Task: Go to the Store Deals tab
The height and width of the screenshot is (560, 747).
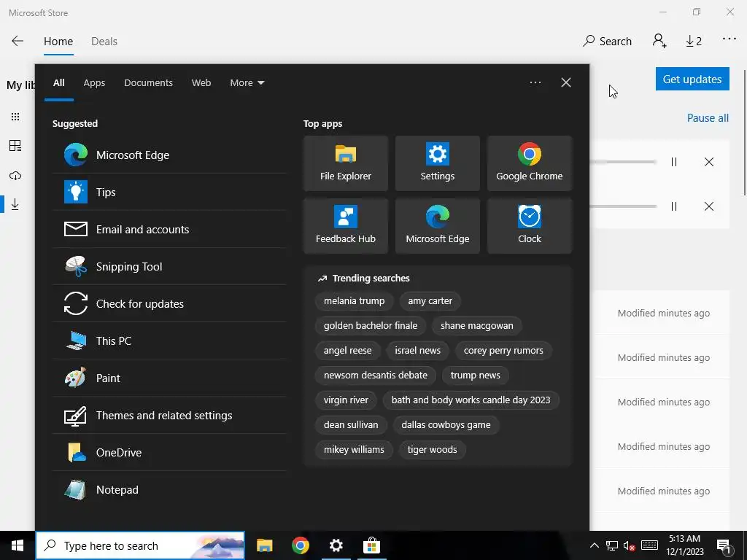Action: [x=104, y=42]
